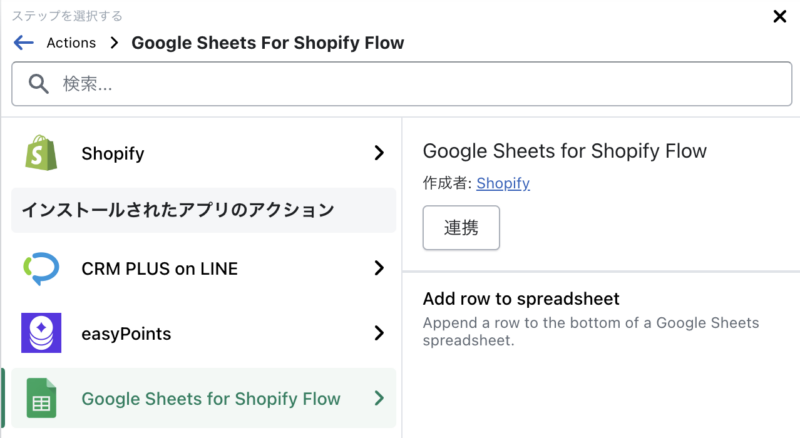The width and height of the screenshot is (800, 438).
Task: Select Add row to spreadsheet action
Action: 521,299
